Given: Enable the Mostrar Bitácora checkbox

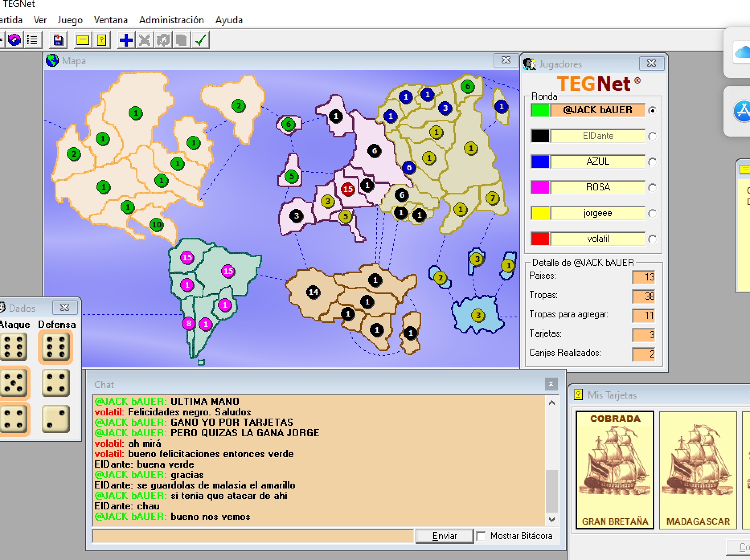Looking at the screenshot, I should click(x=481, y=536).
